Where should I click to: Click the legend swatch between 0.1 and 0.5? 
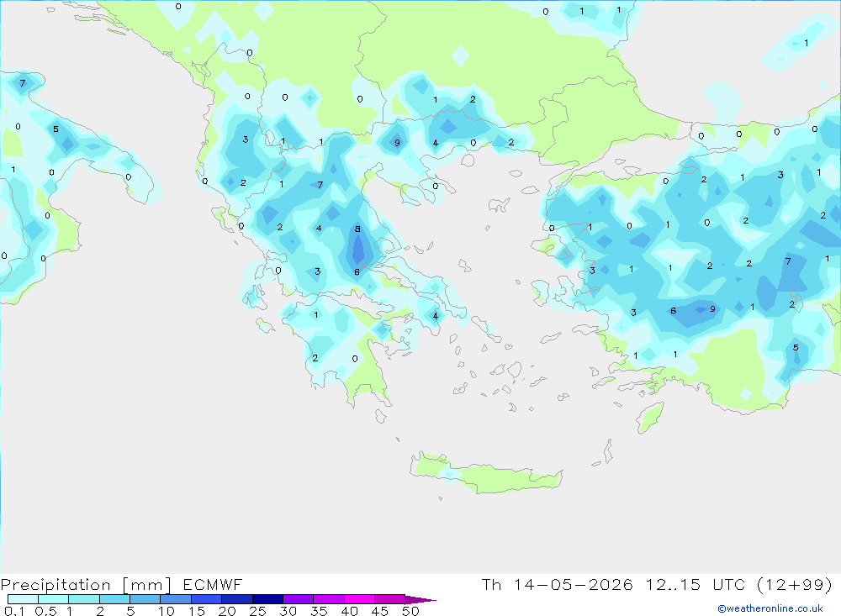[23, 599]
